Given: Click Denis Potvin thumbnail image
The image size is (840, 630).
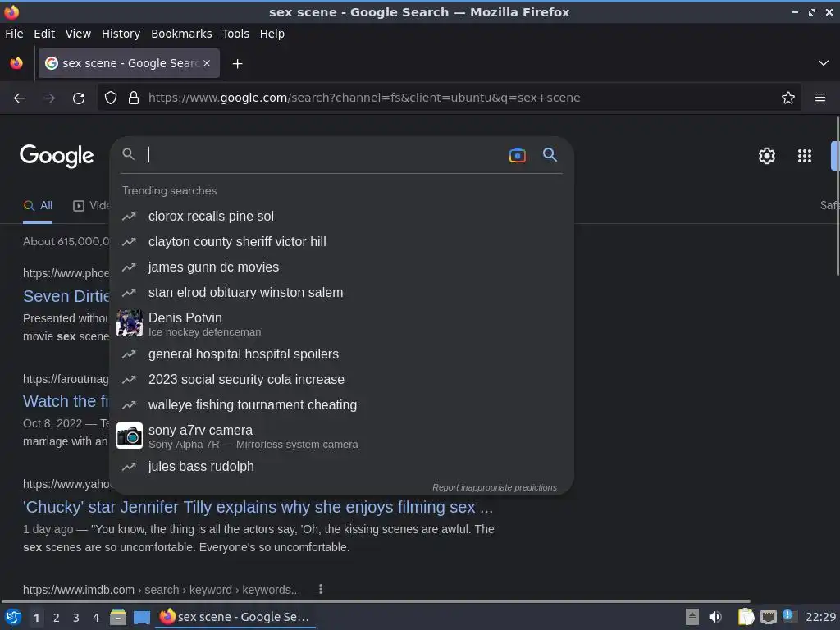Looking at the screenshot, I should (130, 323).
